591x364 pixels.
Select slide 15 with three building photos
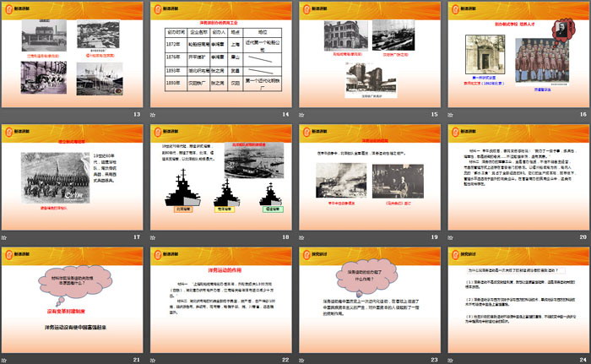(370, 55)
